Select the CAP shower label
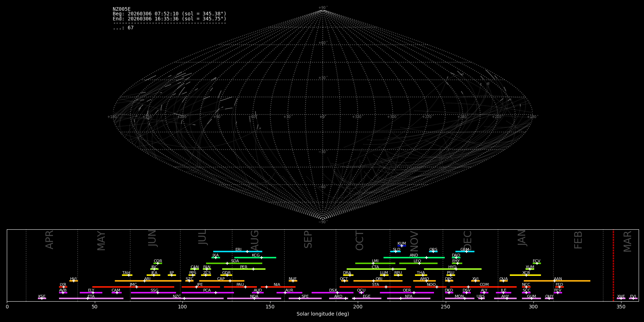The image size is (644, 322). coord(221,279)
